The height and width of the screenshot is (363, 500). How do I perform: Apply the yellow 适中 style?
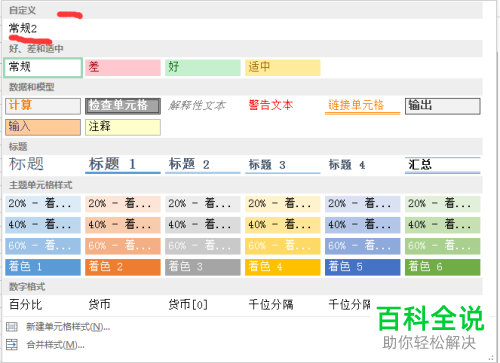click(x=283, y=68)
